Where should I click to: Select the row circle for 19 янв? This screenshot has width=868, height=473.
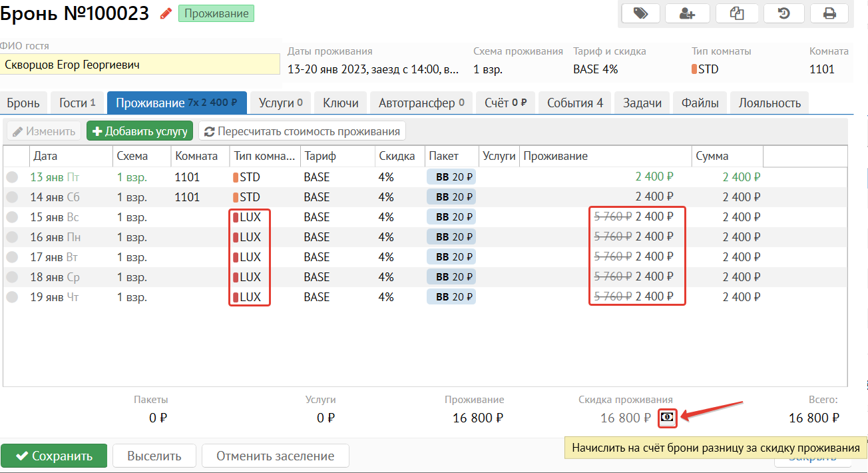[12, 297]
